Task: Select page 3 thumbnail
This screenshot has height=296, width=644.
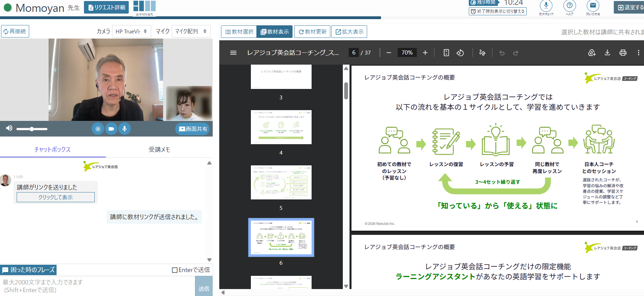Action: click(281, 77)
